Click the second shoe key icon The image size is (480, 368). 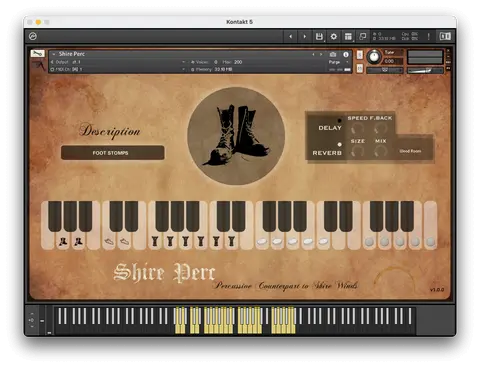(124, 241)
